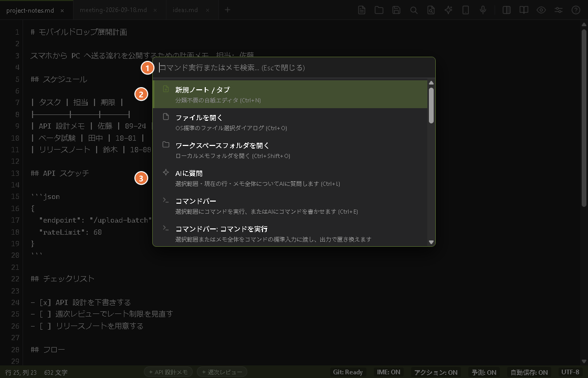Click the prompt icon beside コマンドバー
Viewport: 588px width, 378px height.
click(166, 200)
